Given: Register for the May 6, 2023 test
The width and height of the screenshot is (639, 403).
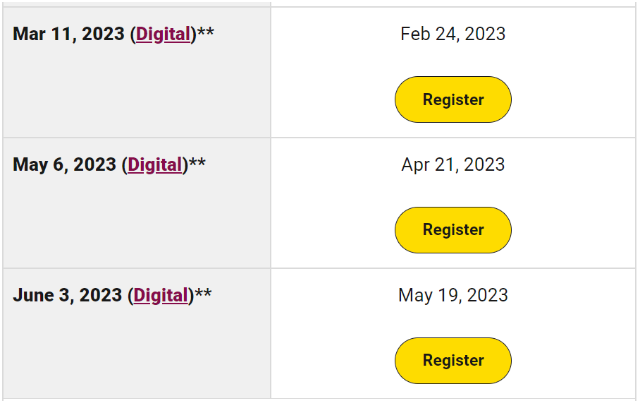Looking at the screenshot, I should (453, 230).
